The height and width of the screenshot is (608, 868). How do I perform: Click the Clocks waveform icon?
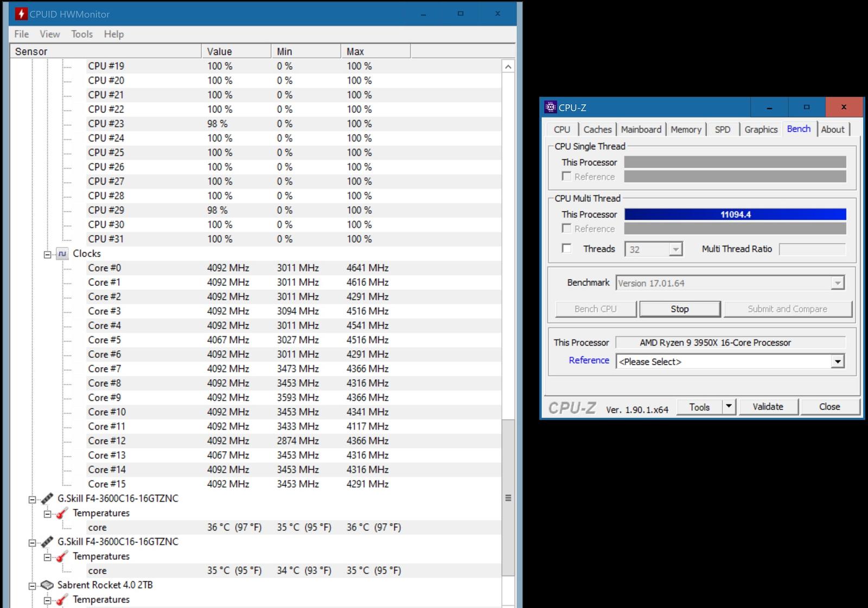[62, 254]
